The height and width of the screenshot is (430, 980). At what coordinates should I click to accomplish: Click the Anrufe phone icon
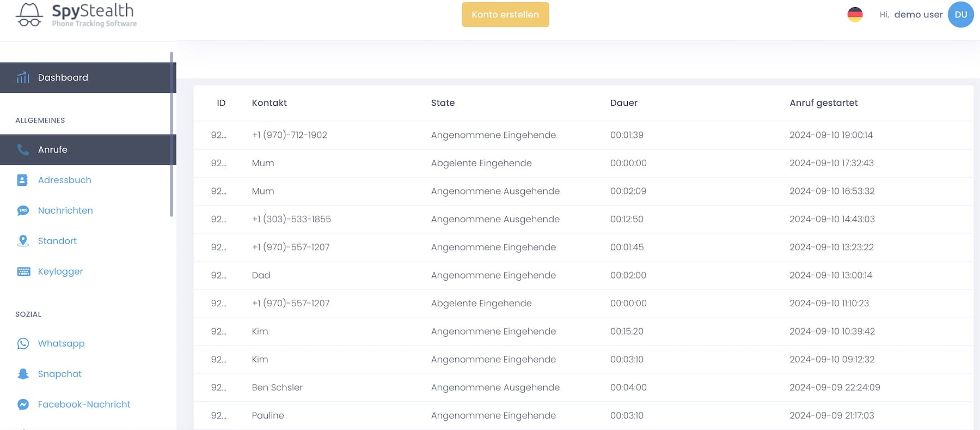click(x=23, y=149)
